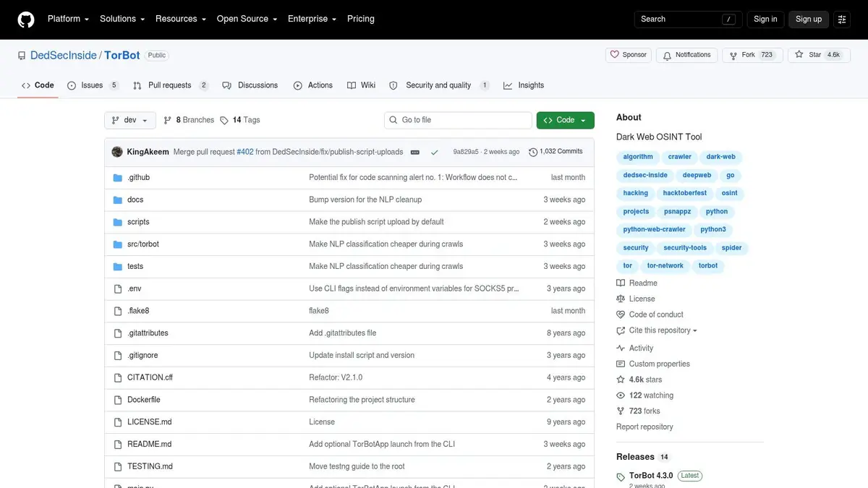Click the License scale icon

click(621, 299)
